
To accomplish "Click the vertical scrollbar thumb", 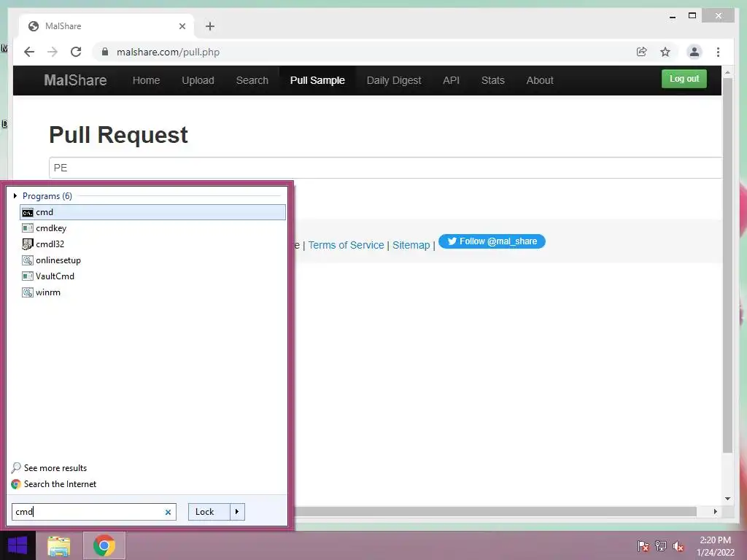I will (727, 264).
